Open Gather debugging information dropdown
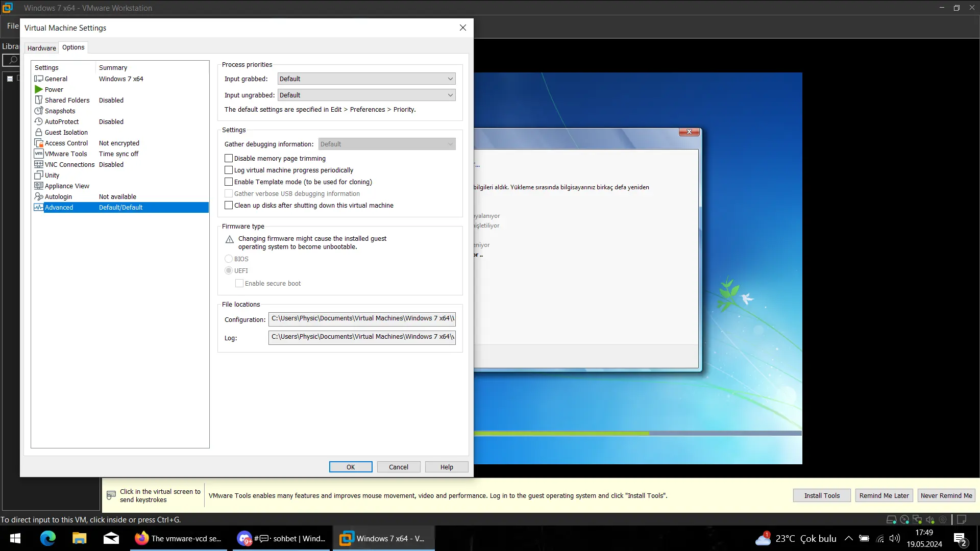This screenshot has width=980, height=551. coord(387,144)
